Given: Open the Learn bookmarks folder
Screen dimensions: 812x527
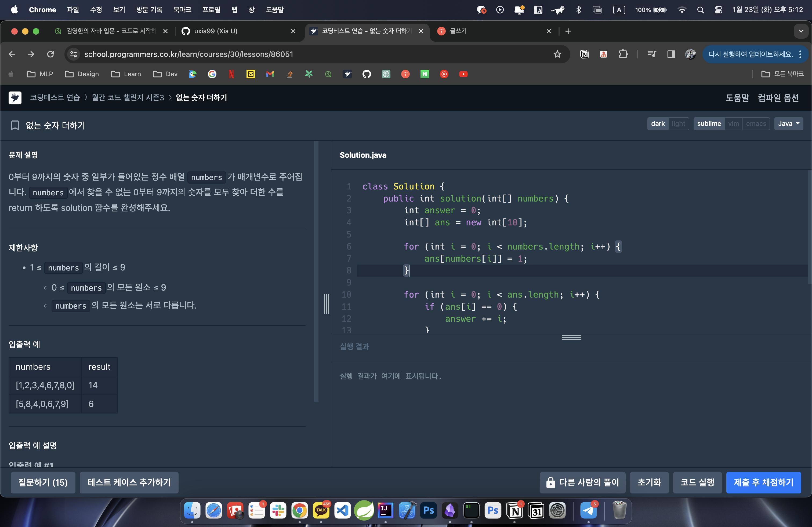Looking at the screenshot, I should pos(126,74).
